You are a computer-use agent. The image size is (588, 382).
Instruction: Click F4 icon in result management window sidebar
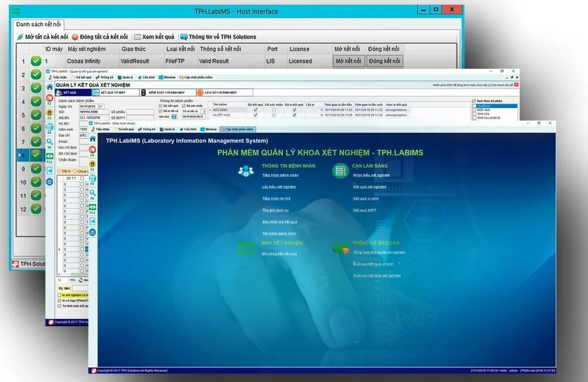pyautogui.click(x=50, y=127)
